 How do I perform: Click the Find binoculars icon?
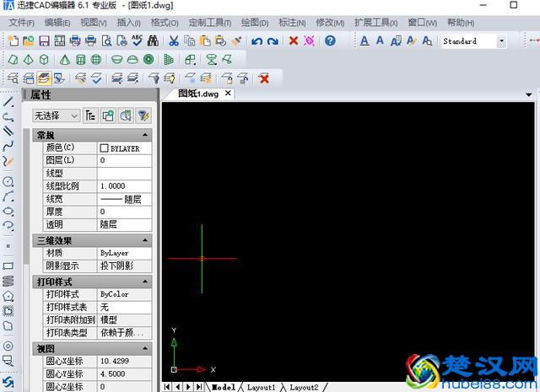point(152,40)
